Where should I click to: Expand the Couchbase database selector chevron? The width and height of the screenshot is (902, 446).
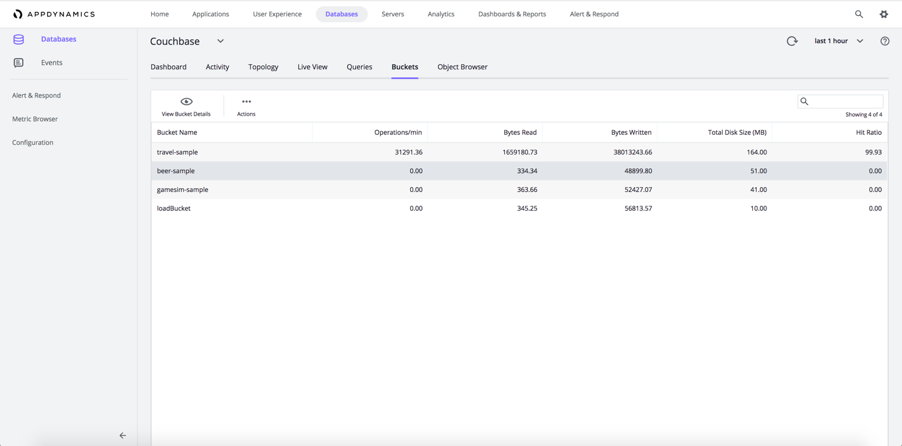[x=220, y=41]
